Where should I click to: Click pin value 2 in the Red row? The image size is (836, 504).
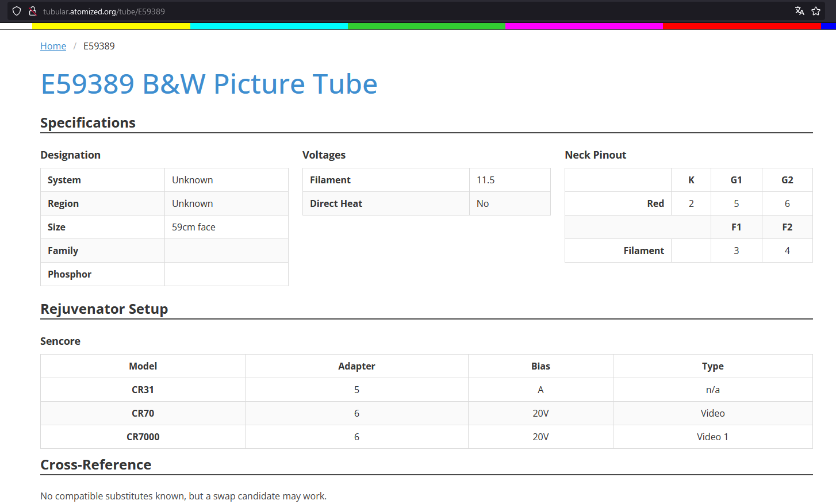(691, 203)
